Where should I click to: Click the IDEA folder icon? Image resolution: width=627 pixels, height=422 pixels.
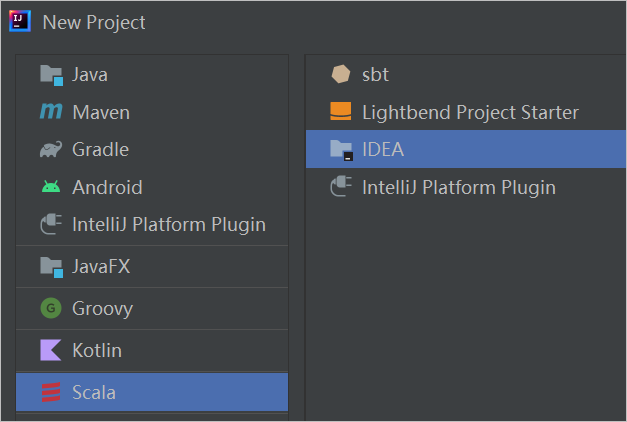click(341, 150)
